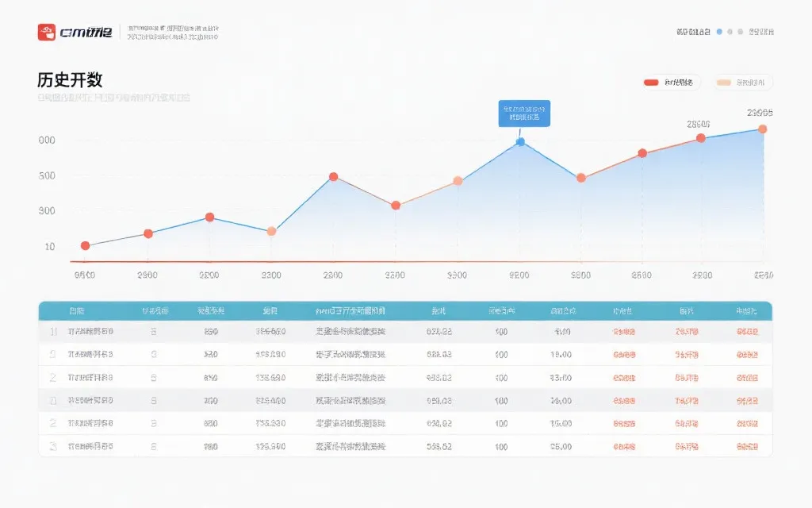The height and width of the screenshot is (508, 812).
Task: Sort by the first table column header
Action: (77, 310)
